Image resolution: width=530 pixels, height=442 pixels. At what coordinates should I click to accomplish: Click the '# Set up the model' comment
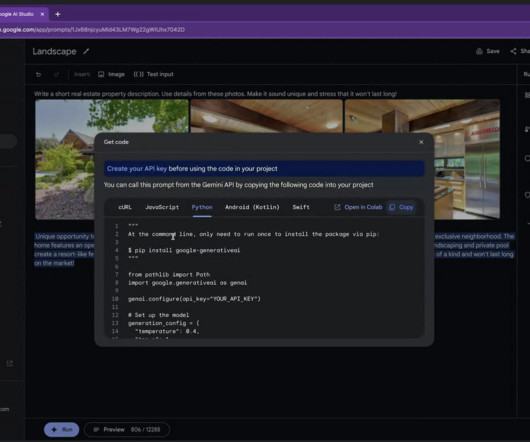[x=159, y=315]
